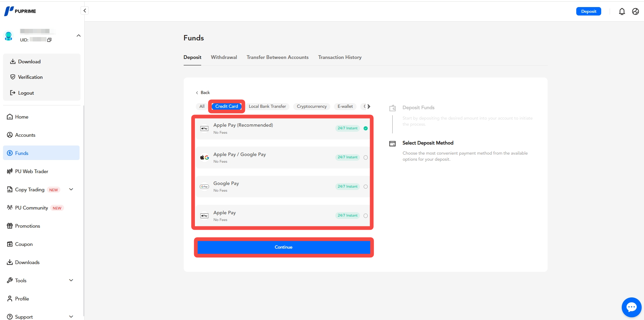
Task: Click the Google Pay logo icon
Action: point(204,187)
